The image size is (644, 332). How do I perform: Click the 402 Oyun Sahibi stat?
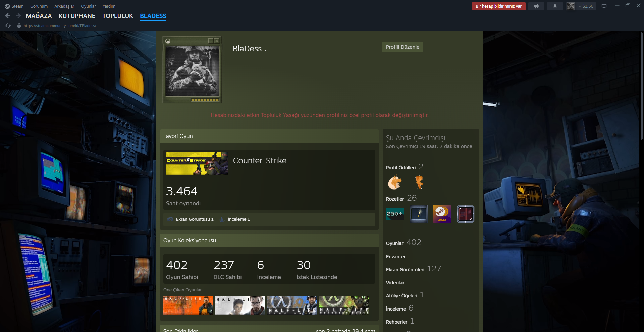coord(182,269)
